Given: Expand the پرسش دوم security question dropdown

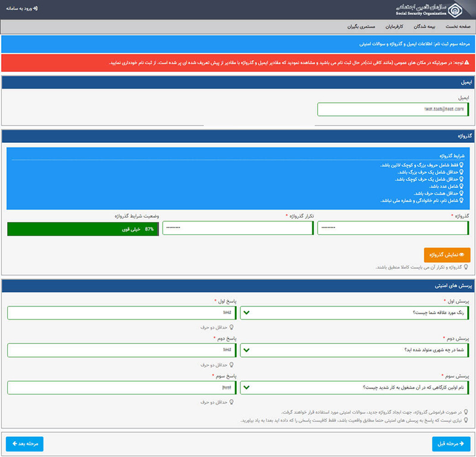Looking at the screenshot, I should pos(355,350).
